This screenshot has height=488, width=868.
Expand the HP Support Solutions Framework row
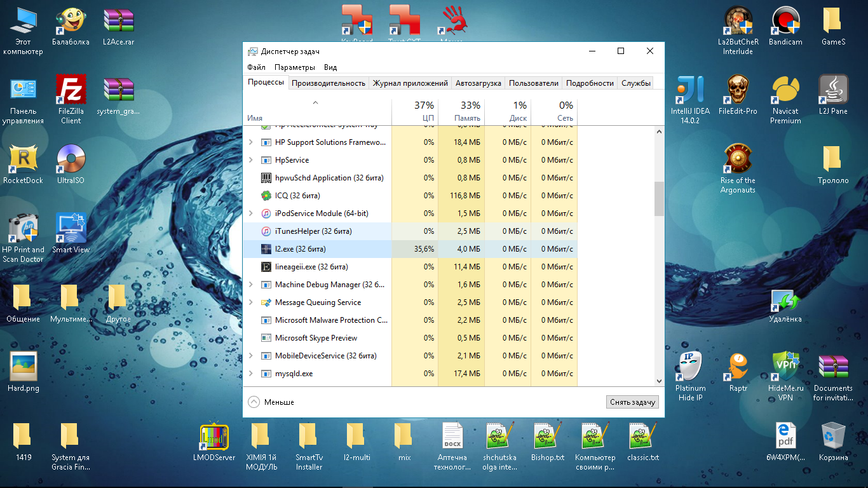tap(250, 142)
